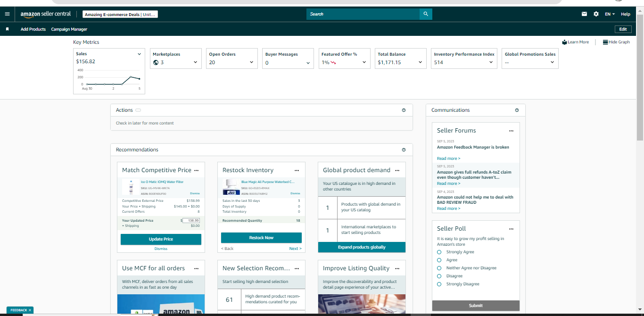Expand the Total Balance dropdown
Screen dimensions: 644x316
click(420, 62)
